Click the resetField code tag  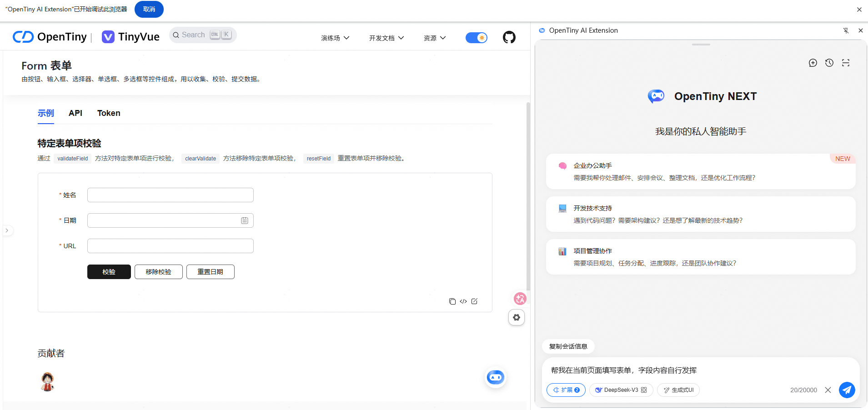pyautogui.click(x=319, y=159)
